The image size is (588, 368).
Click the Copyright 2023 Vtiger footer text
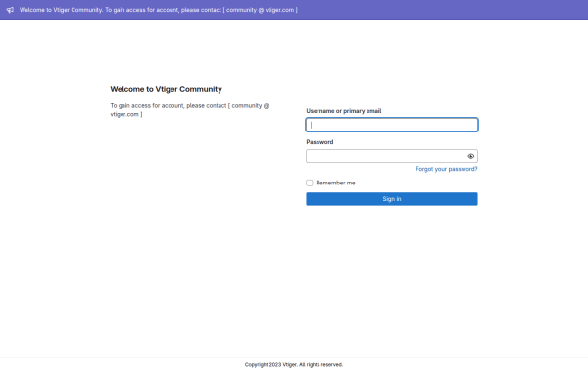tap(294, 364)
